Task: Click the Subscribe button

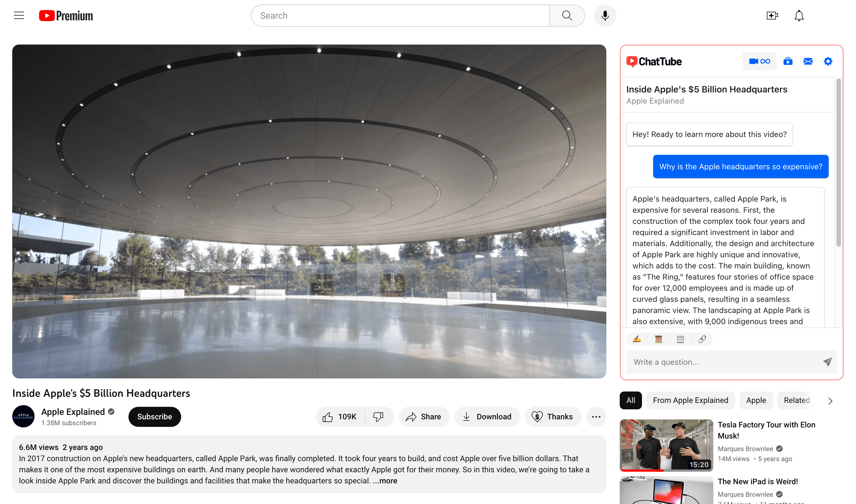Action: click(154, 416)
